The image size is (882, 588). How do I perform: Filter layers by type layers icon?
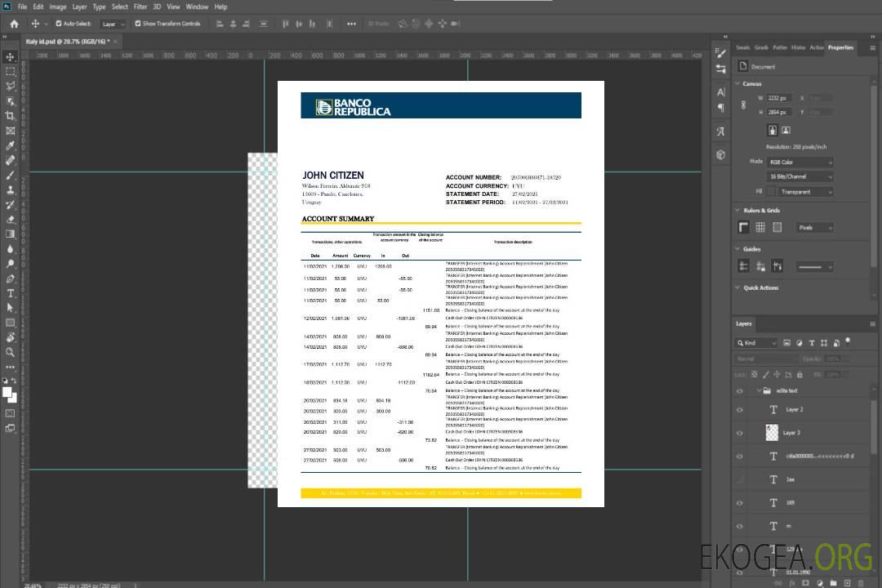point(812,343)
